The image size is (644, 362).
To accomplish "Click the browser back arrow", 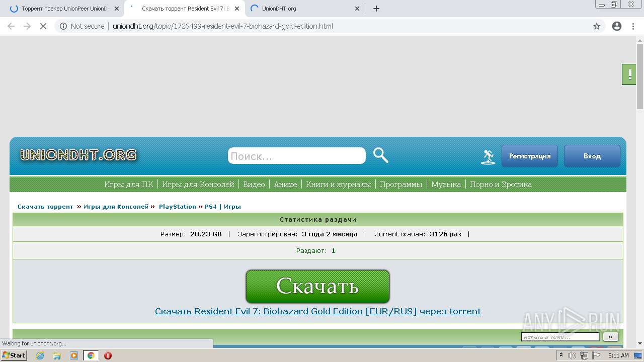I will pos(11,26).
